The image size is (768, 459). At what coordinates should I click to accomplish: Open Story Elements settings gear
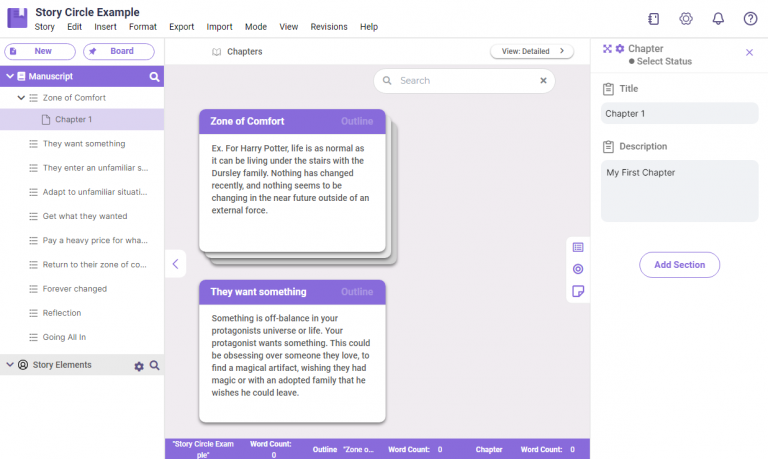click(139, 366)
